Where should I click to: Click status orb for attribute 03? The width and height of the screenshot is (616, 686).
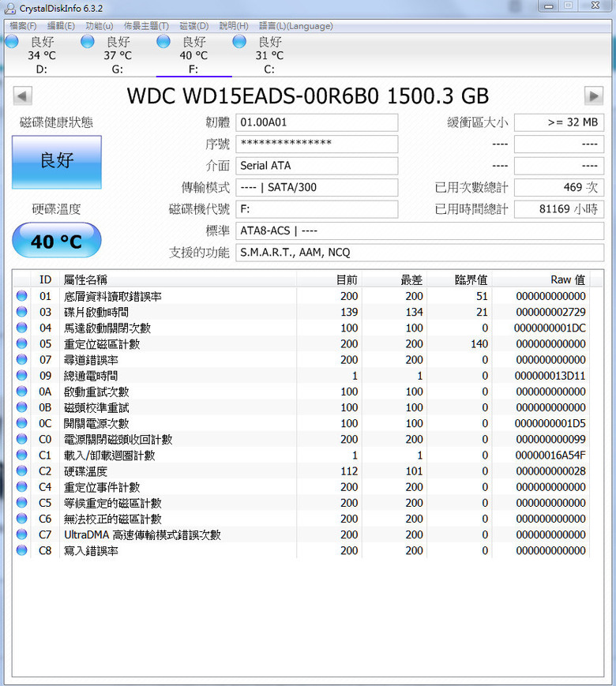(x=21, y=312)
